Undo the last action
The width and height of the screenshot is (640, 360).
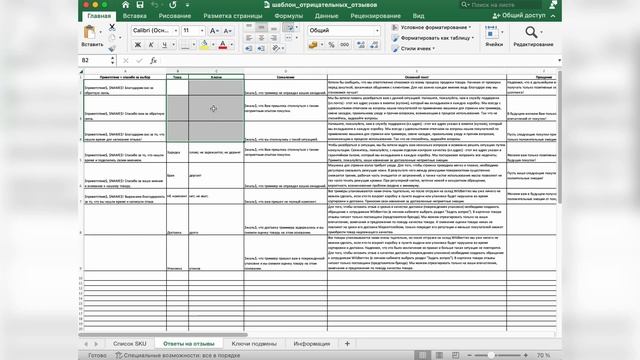155,5
